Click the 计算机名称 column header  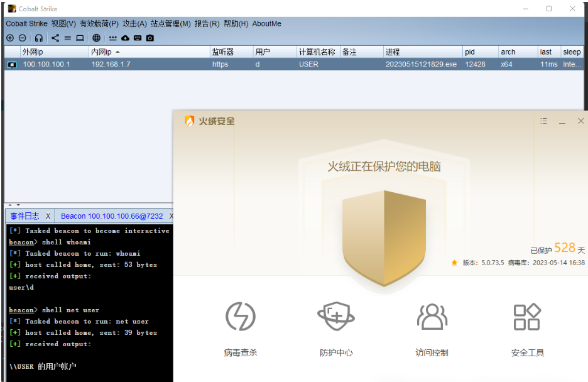318,52
